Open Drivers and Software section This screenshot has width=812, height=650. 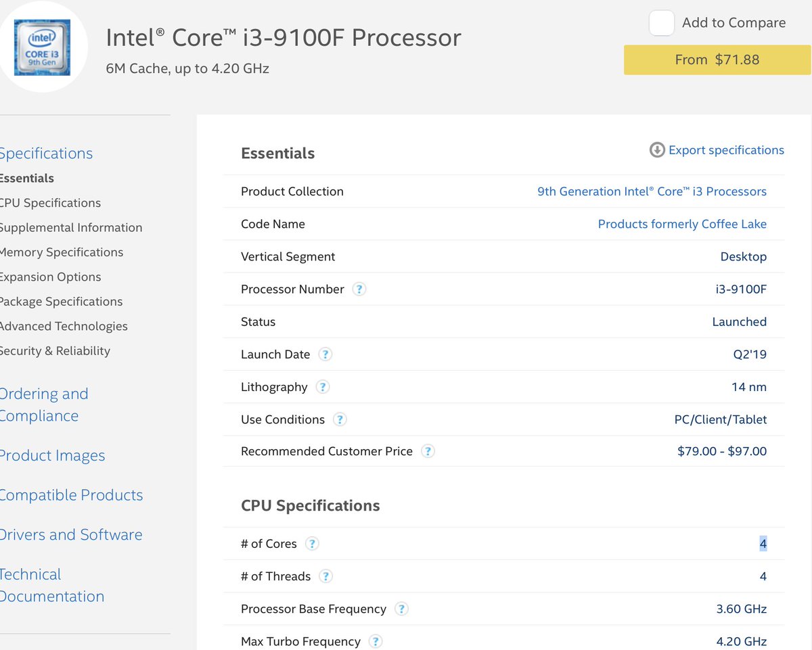pos(71,534)
